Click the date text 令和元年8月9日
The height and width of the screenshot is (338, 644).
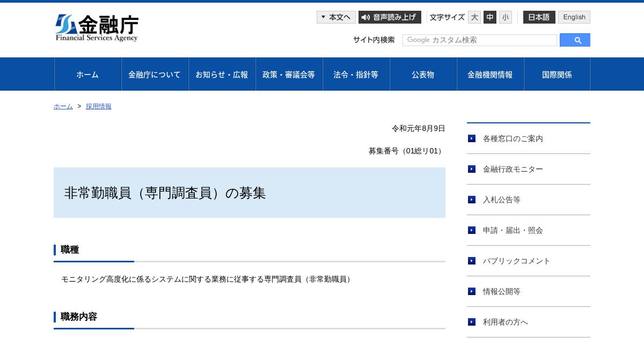click(x=419, y=128)
